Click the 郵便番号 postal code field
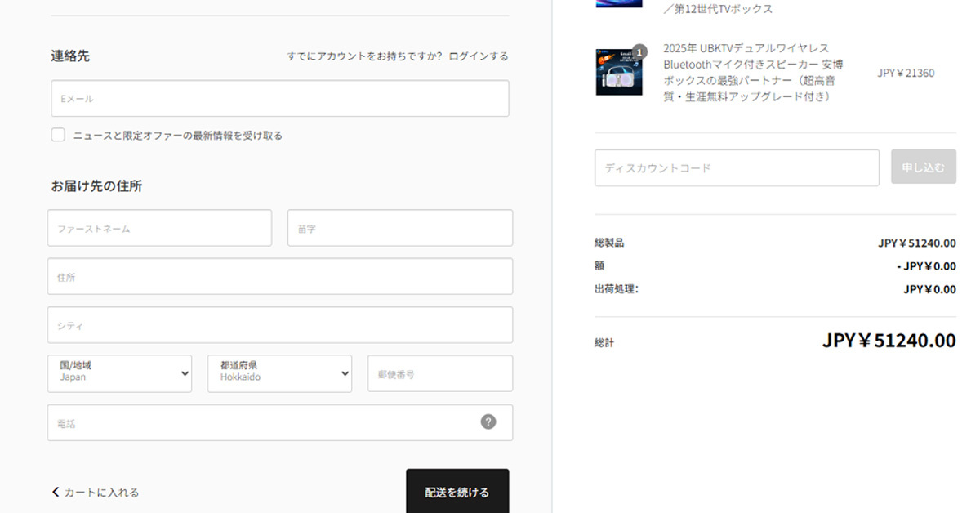 point(439,373)
